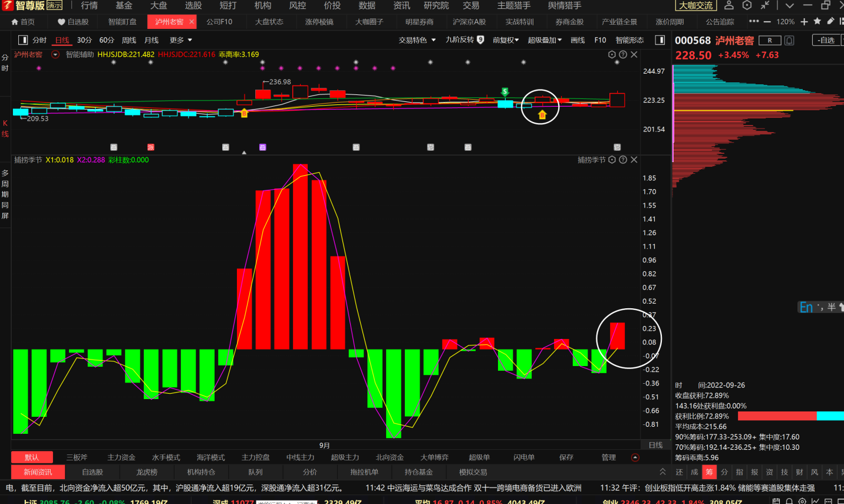This screenshot has height=504, width=844.
Task: Toggle the 60分 period view
Action: 107,40
